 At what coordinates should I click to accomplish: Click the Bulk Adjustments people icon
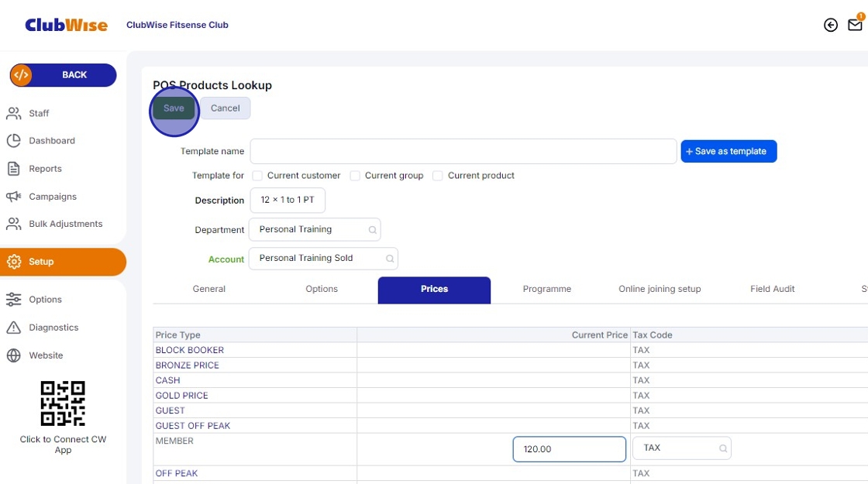tap(14, 224)
